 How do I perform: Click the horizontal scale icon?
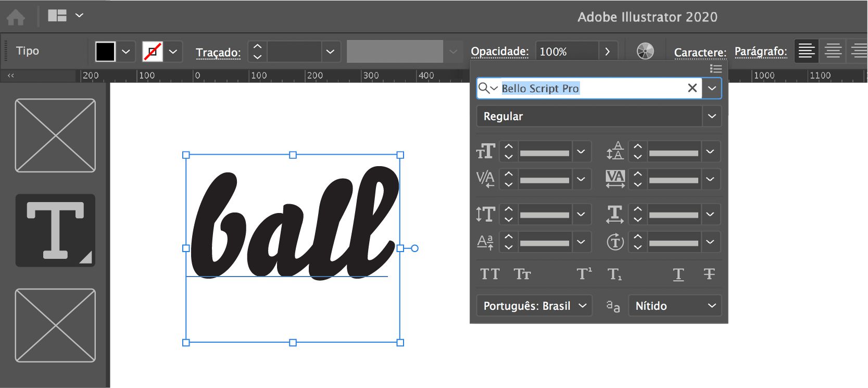[x=615, y=214]
